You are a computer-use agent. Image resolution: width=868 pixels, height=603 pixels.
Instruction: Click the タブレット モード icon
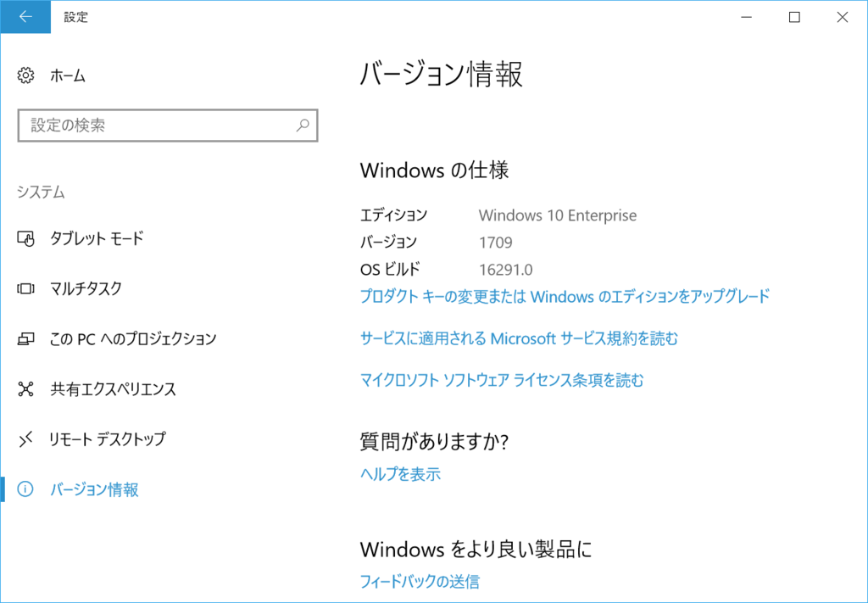pyautogui.click(x=25, y=238)
